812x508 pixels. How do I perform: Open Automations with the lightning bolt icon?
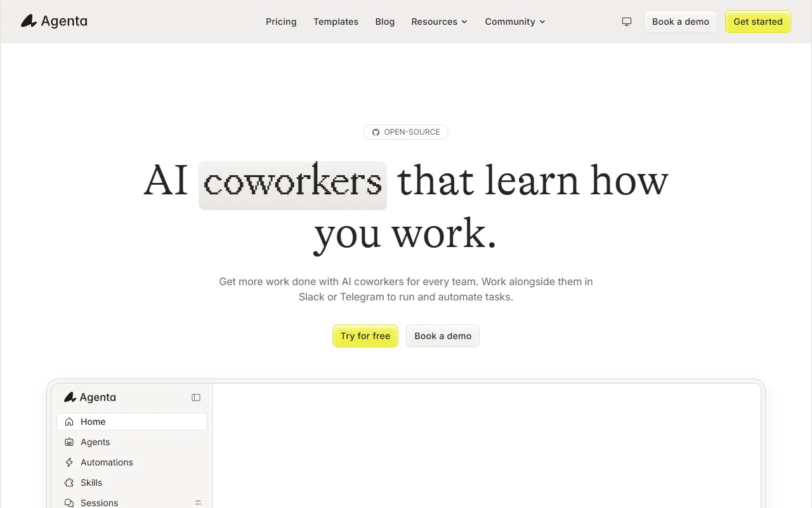pyautogui.click(x=132, y=462)
